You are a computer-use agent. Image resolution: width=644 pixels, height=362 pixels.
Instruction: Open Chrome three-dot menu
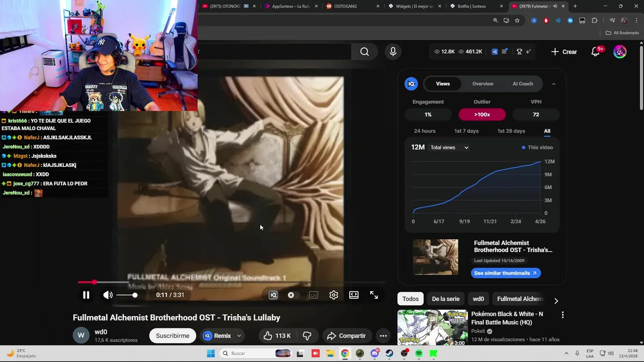pos(636,21)
